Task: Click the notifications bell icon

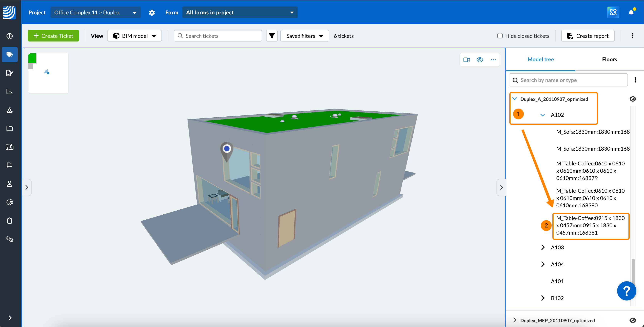Action: click(x=631, y=12)
